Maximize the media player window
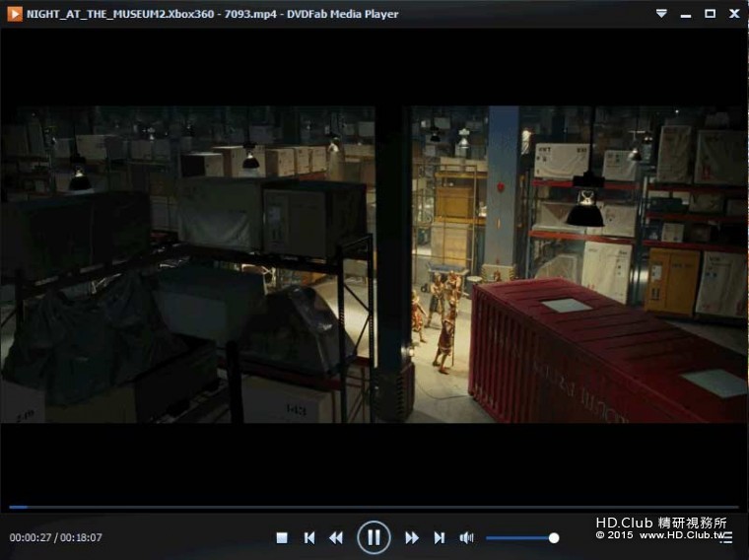Viewport: 749px width, 560px height. coord(711,14)
